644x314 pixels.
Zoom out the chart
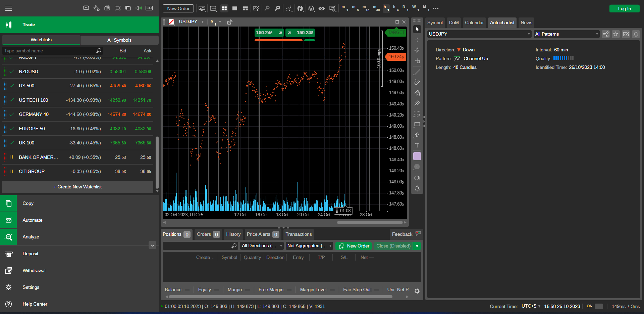[x=267, y=8]
